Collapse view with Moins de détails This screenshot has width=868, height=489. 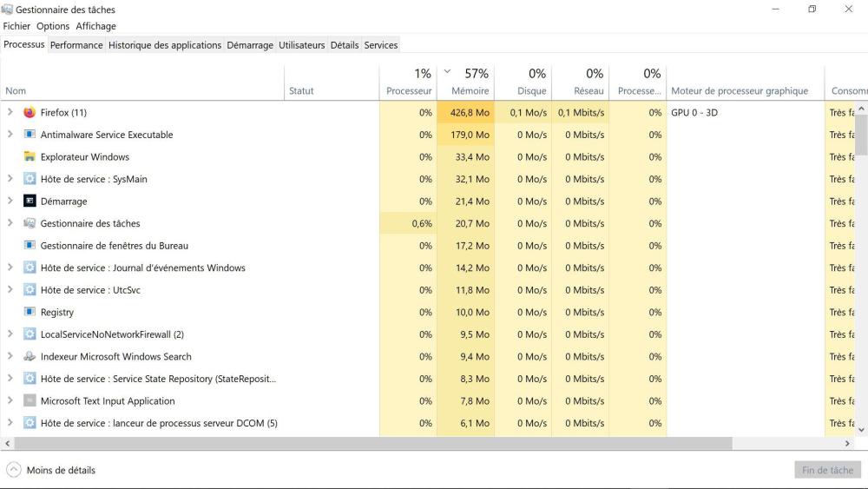point(51,470)
